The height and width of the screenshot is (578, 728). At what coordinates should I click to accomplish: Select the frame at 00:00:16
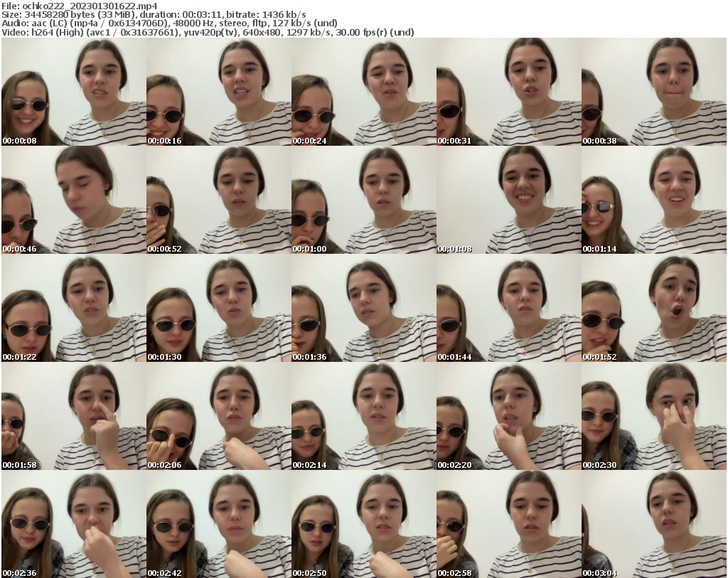218,92
